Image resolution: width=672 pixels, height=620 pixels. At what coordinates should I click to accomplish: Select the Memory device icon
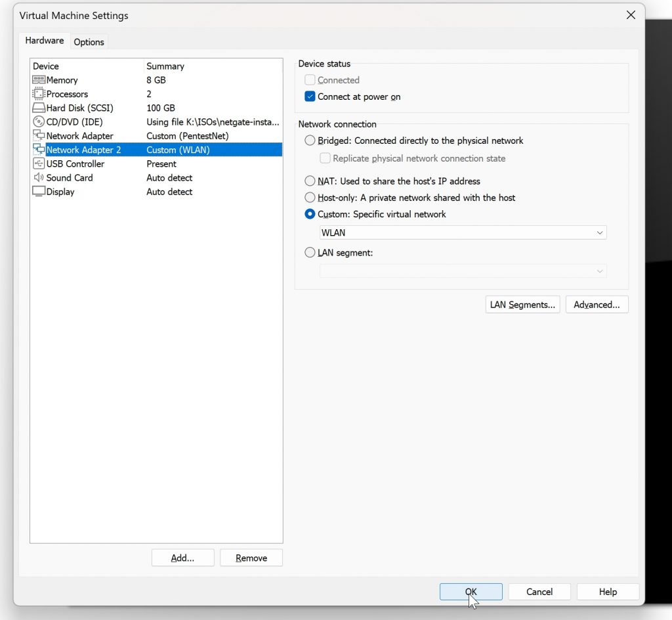[39, 79]
